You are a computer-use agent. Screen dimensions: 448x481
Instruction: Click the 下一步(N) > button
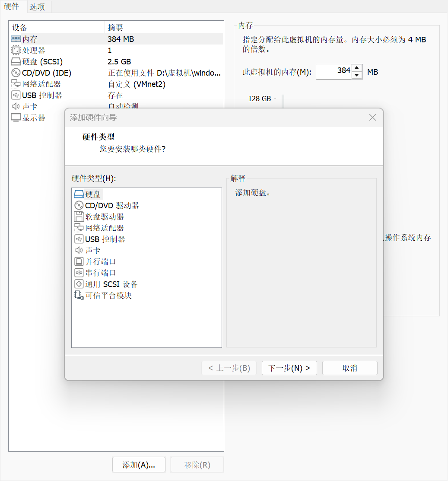tap(289, 368)
